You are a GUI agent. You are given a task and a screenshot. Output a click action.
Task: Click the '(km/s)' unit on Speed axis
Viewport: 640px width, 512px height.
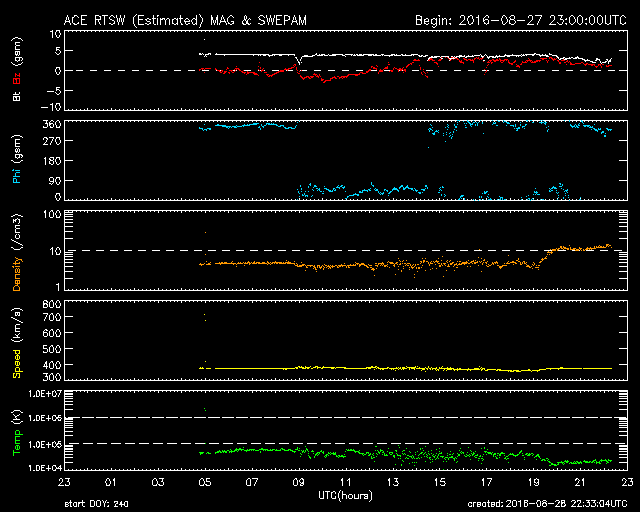pyautogui.click(x=18, y=327)
